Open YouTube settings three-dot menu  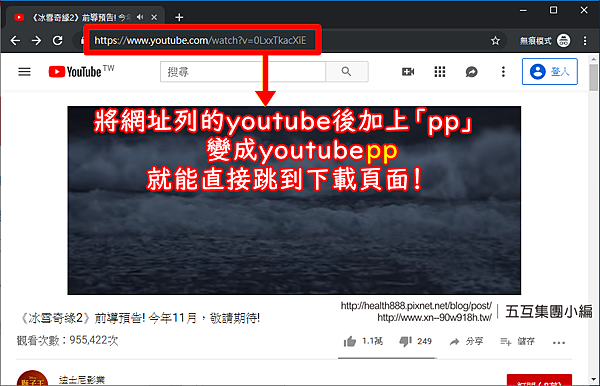click(503, 72)
